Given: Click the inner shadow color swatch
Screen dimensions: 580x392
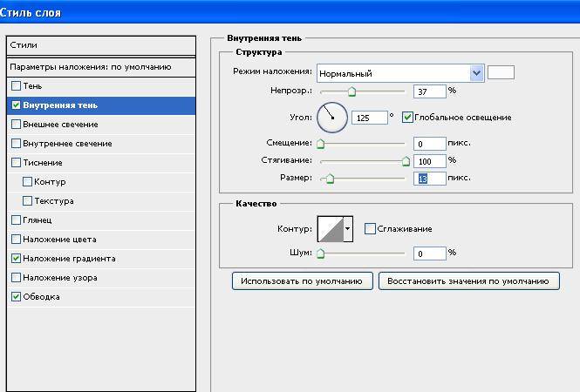Looking at the screenshot, I should coord(501,73).
